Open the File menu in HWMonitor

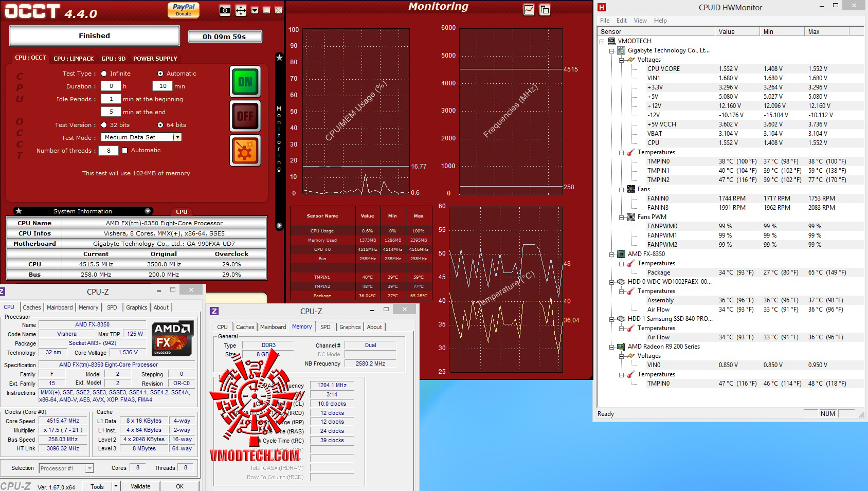pyautogui.click(x=605, y=21)
